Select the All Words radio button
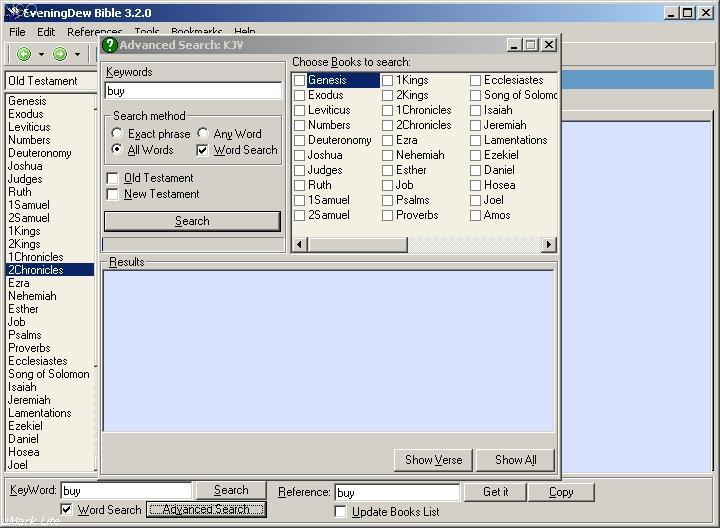 (117, 150)
